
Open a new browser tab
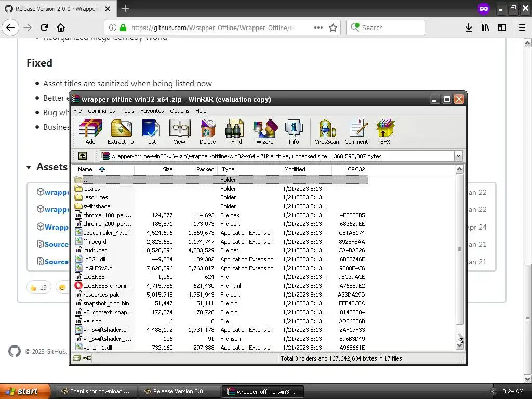(x=125, y=8)
